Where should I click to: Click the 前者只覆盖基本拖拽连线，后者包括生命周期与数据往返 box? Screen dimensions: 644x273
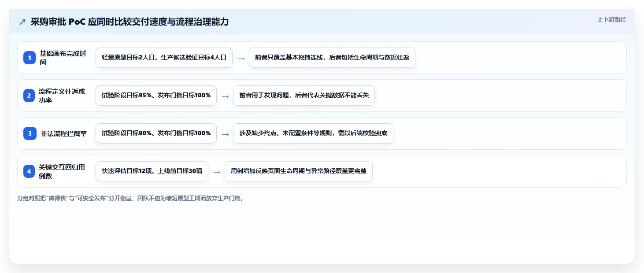pyautogui.click(x=332, y=58)
